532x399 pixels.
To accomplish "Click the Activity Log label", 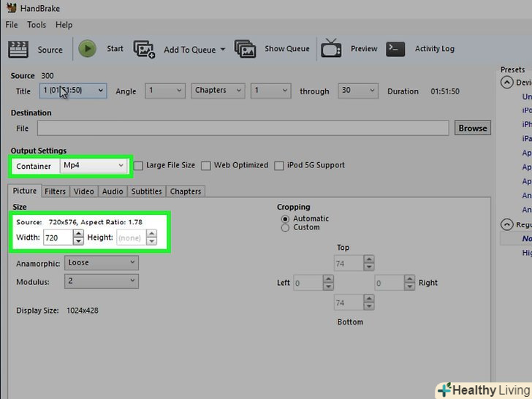I will [x=435, y=48].
